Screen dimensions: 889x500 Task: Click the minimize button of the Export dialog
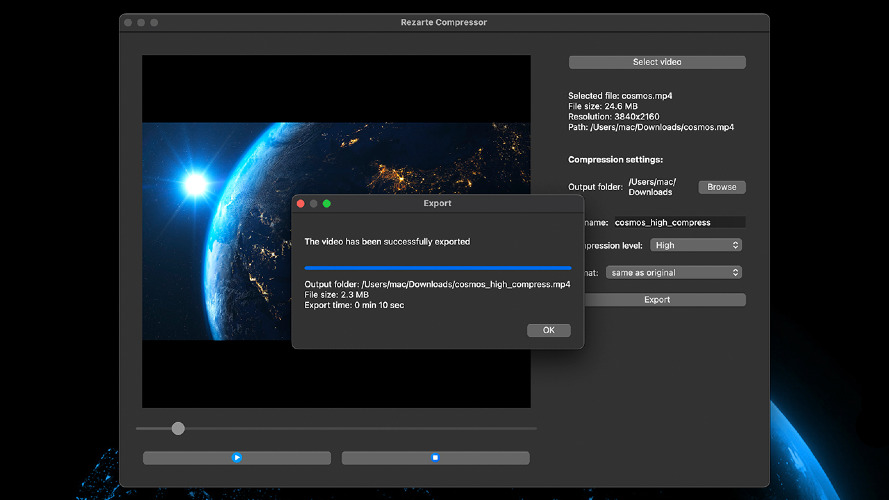click(x=314, y=204)
